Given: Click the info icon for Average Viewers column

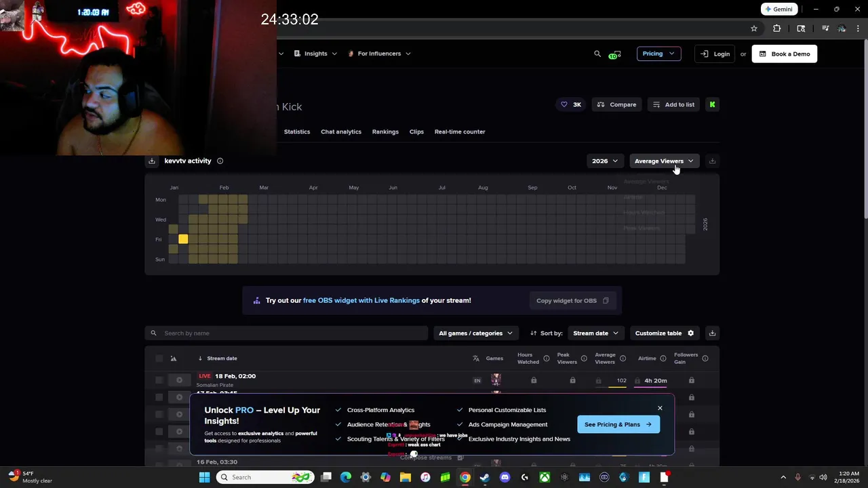Looking at the screenshot, I should pyautogui.click(x=623, y=358).
